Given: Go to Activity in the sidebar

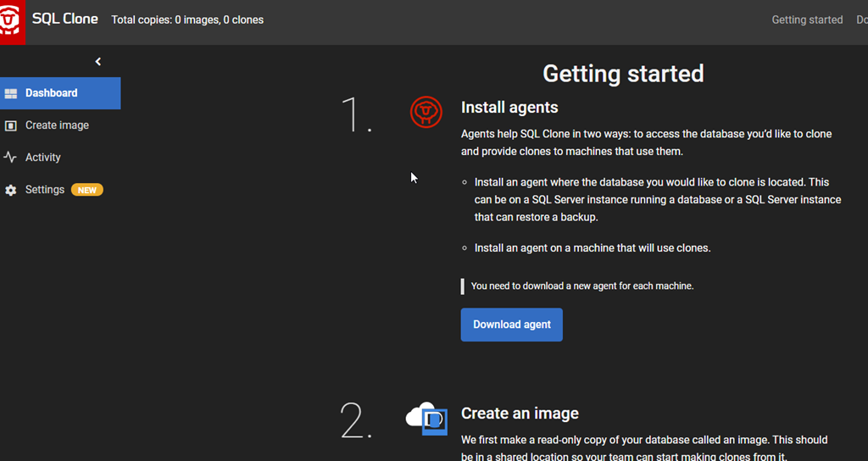Looking at the screenshot, I should pyautogui.click(x=43, y=158).
